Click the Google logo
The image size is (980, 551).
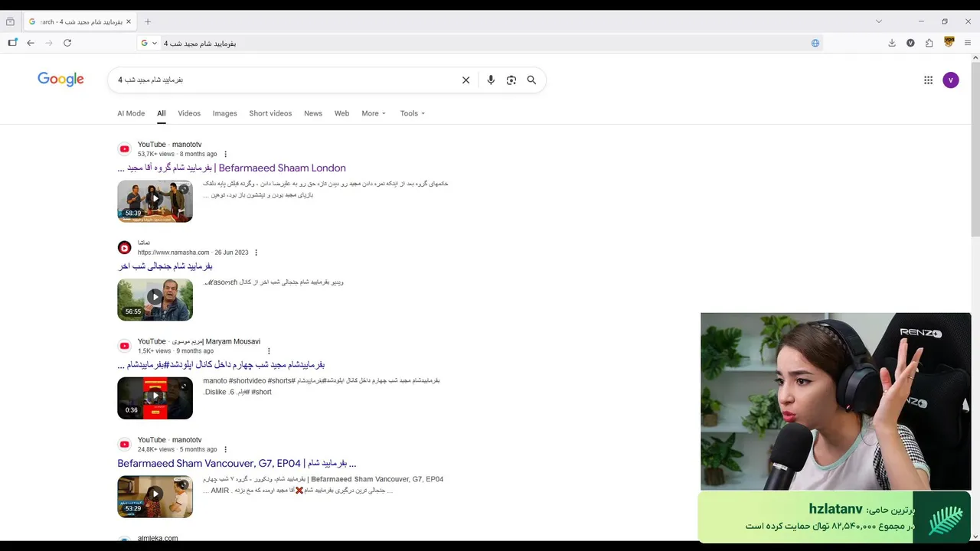tap(60, 79)
